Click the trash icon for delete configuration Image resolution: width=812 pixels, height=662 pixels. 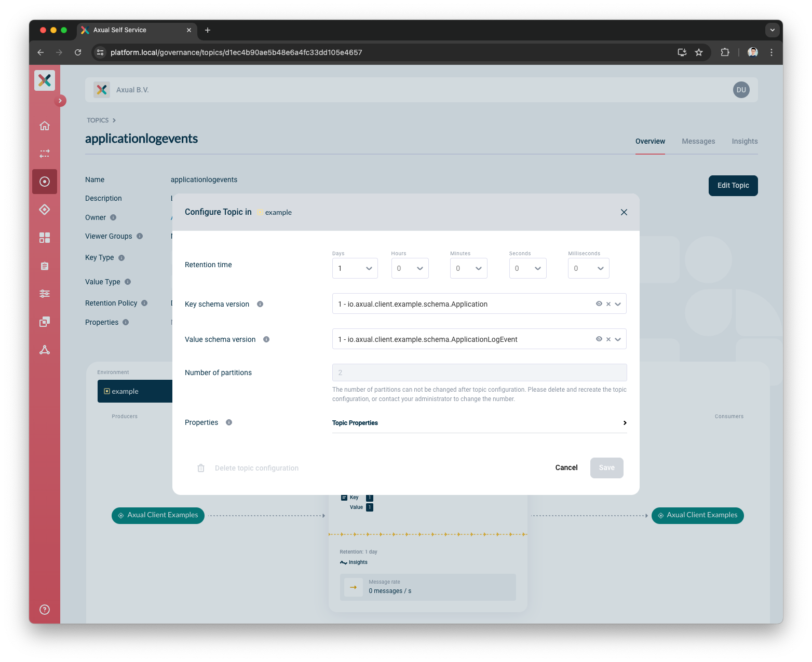click(201, 468)
